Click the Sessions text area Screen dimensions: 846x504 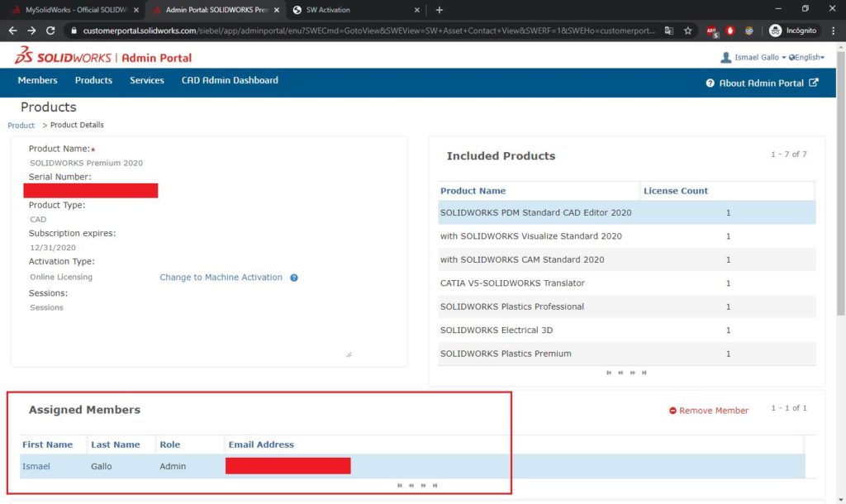[x=190, y=329]
